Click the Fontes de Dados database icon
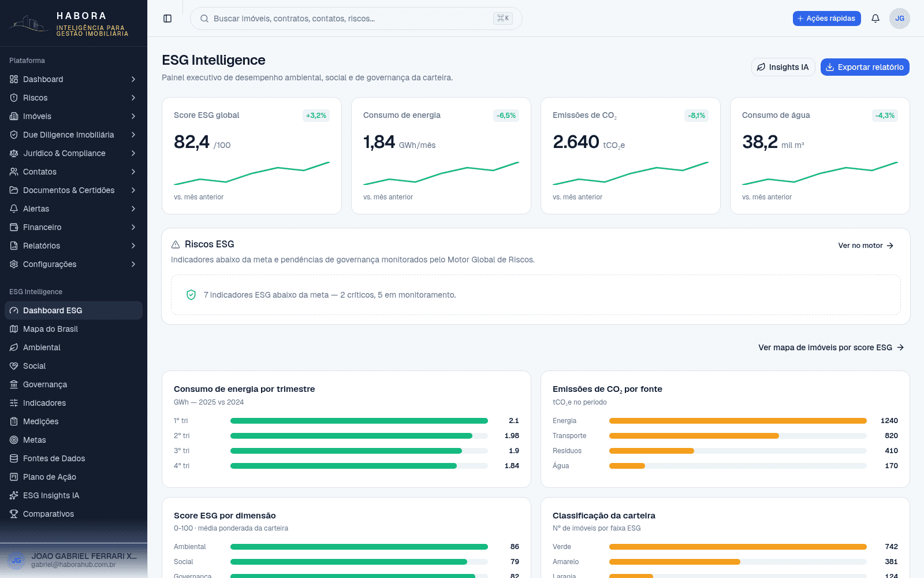Screen dimensions: 924x578 14,458
